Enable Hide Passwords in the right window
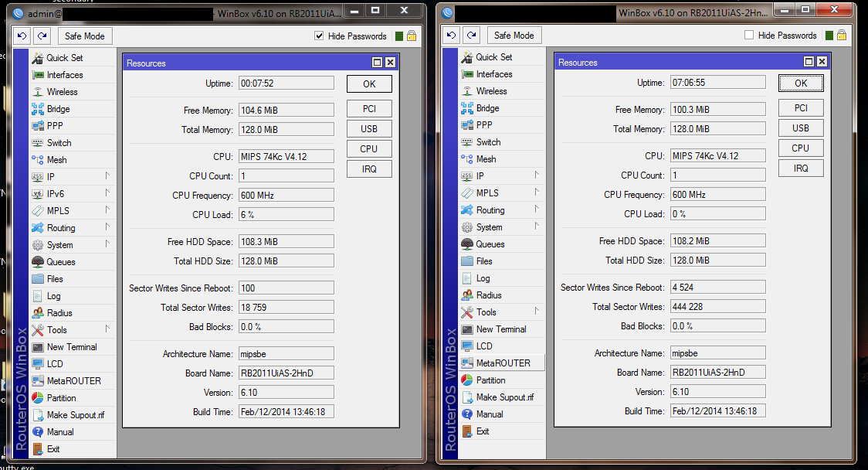Image resolution: width=868 pixels, height=470 pixels. tap(748, 35)
